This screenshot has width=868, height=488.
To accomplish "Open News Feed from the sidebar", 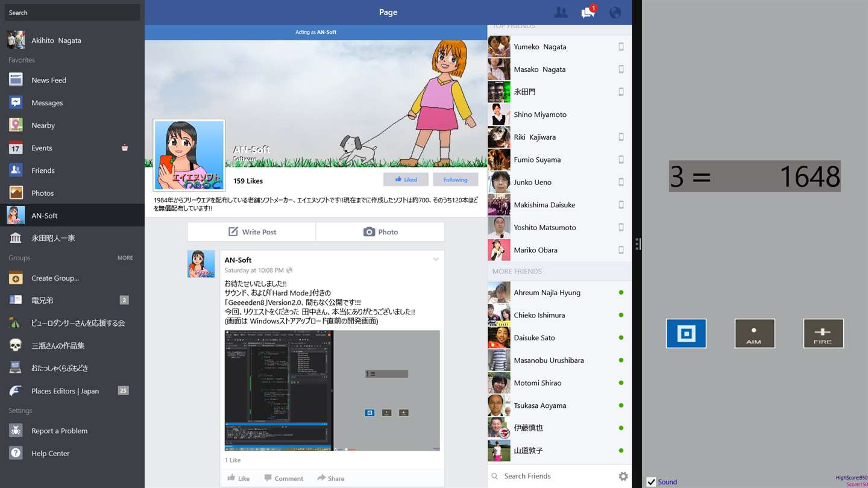I will coord(72,80).
